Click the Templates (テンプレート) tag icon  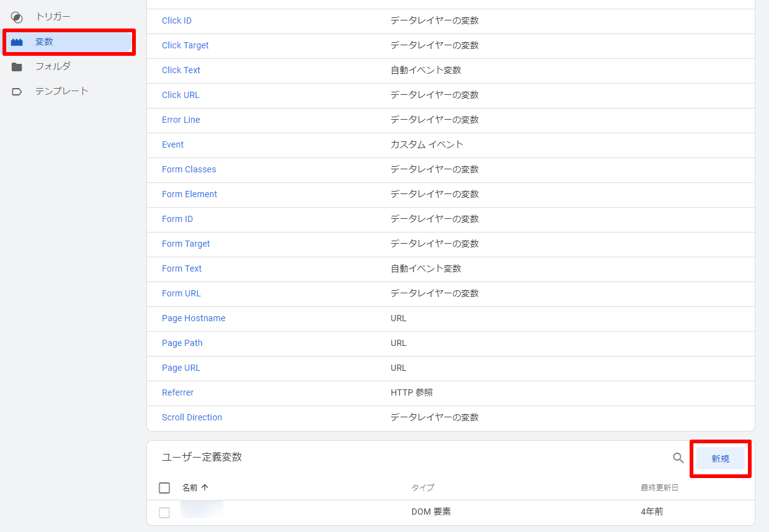[17, 92]
